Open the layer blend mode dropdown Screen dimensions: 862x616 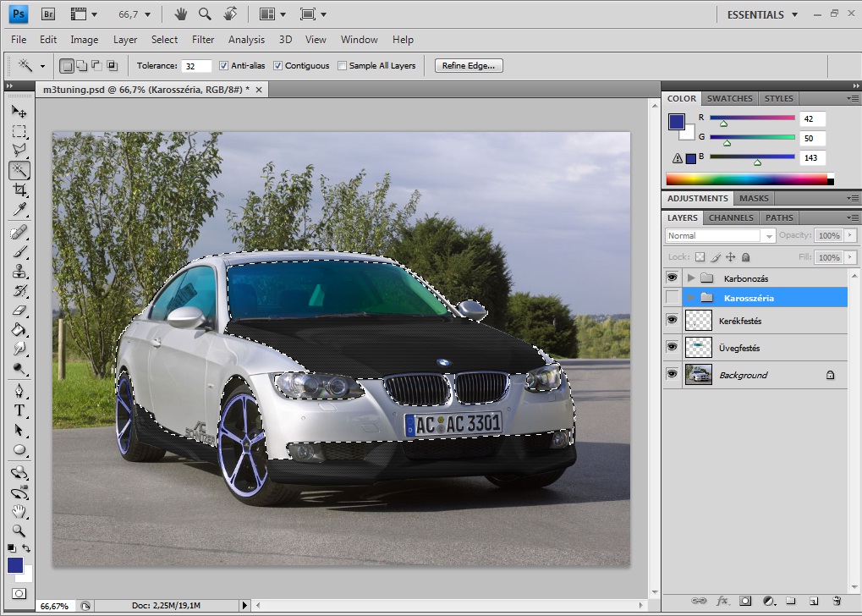(x=720, y=236)
